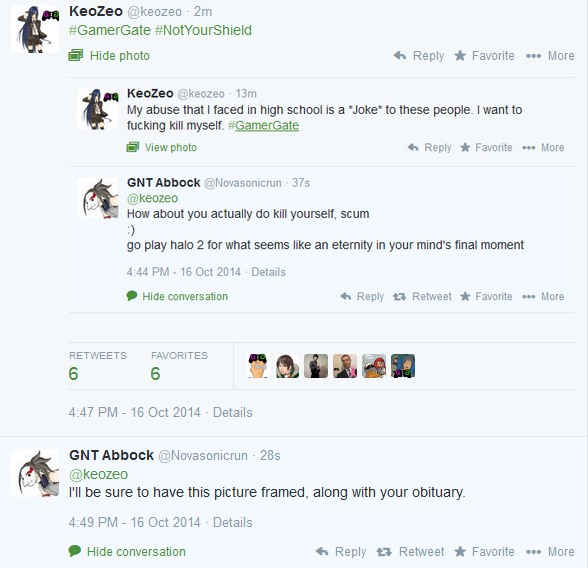
Task: Hide photo on KeoZeo's top tweet
Action: click(x=109, y=56)
